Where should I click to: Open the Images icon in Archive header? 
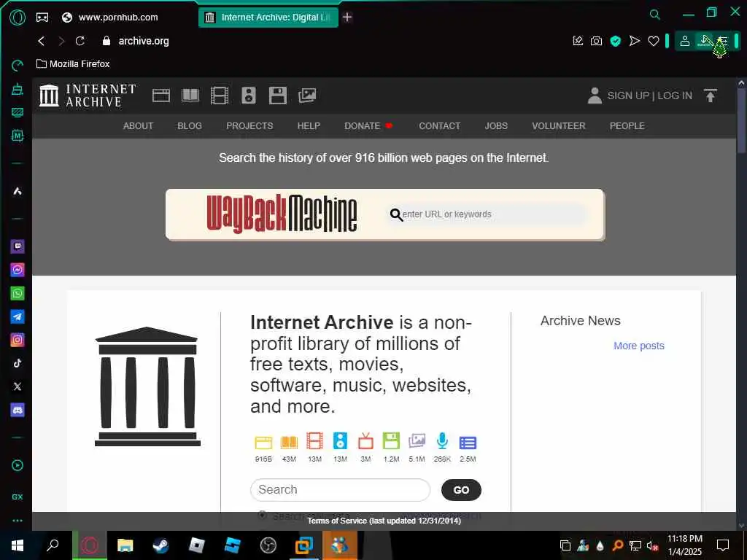[307, 96]
